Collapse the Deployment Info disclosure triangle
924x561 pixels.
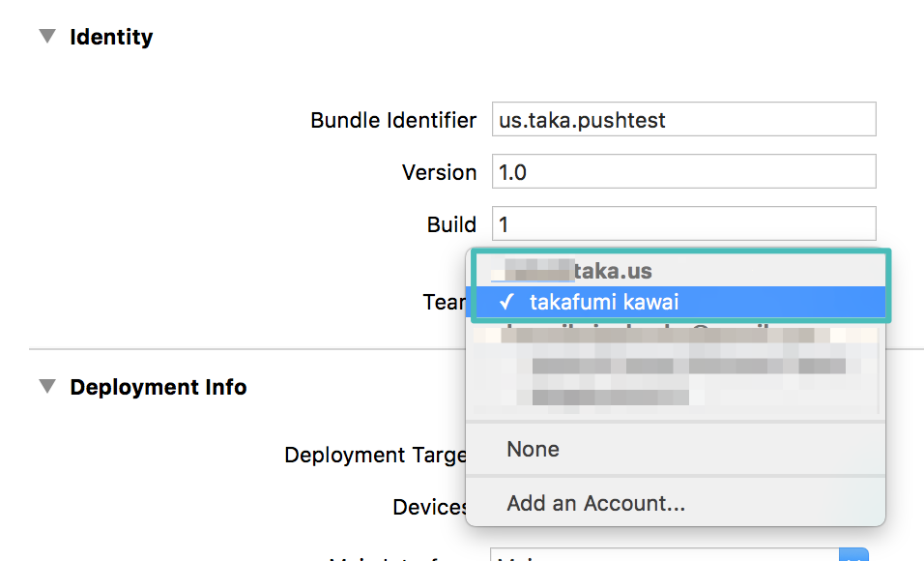click(46, 387)
